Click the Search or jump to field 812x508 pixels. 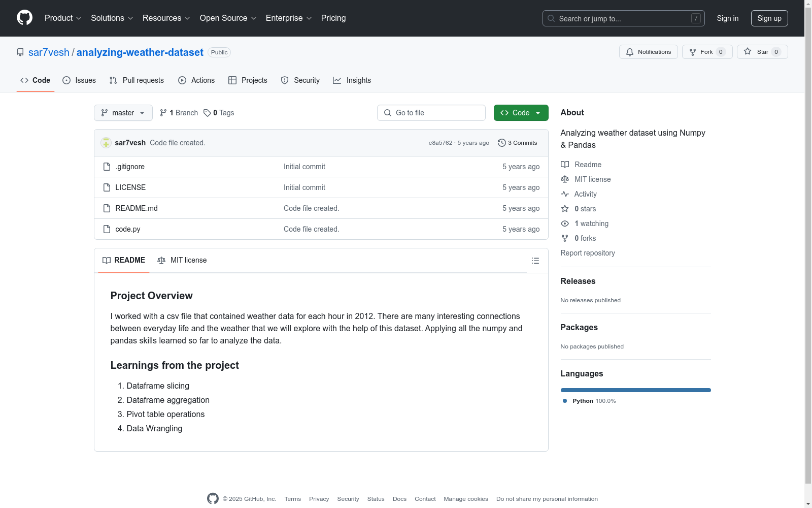[624, 18]
